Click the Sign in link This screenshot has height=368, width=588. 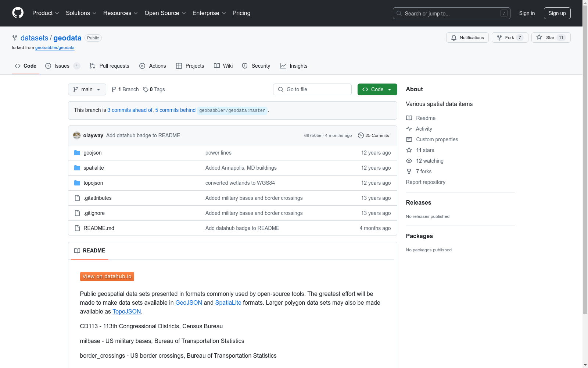(x=527, y=13)
